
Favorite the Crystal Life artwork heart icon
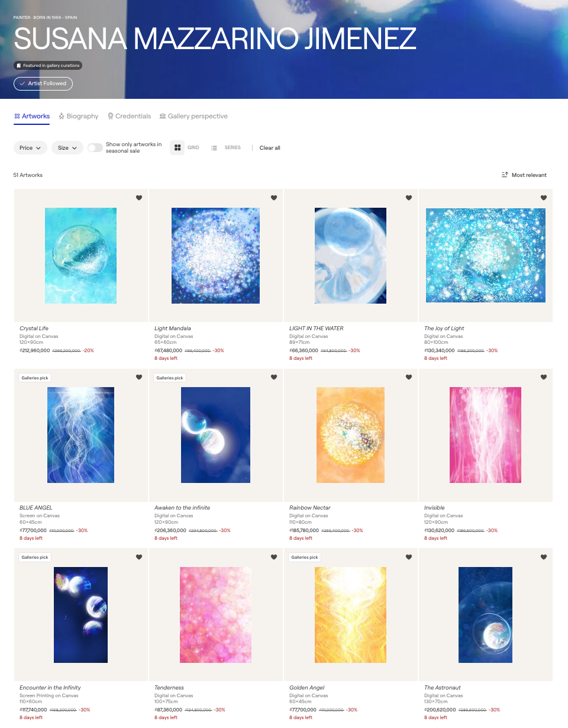[139, 198]
